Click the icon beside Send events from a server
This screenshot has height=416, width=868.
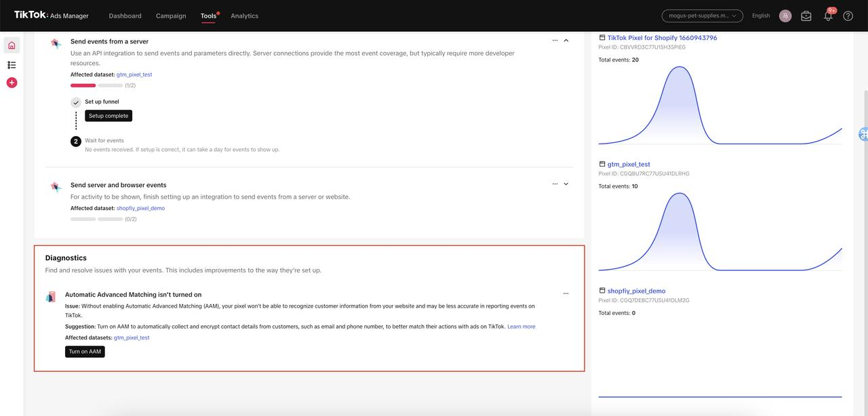[x=56, y=43]
